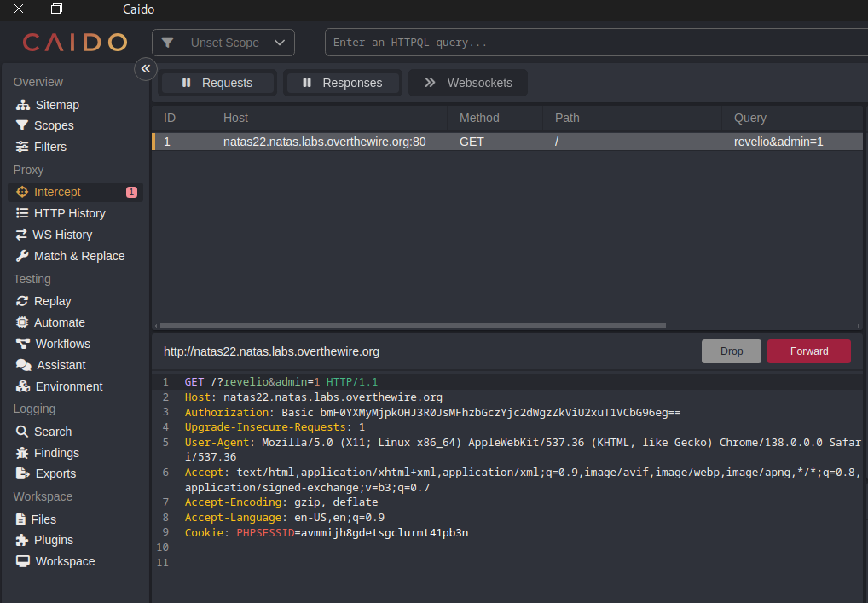Select the Replay icon under Testing

pos(22,301)
